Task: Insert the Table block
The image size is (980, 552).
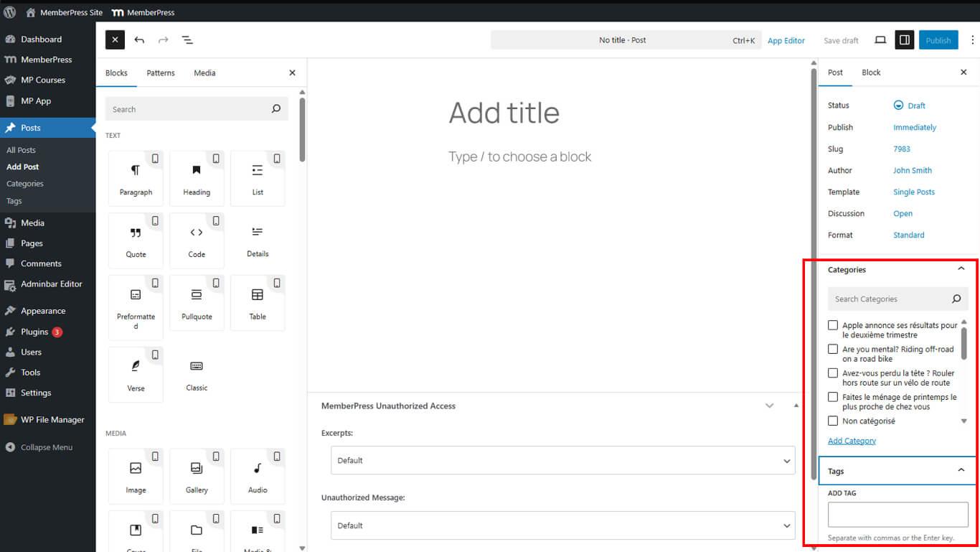Action: click(258, 302)
